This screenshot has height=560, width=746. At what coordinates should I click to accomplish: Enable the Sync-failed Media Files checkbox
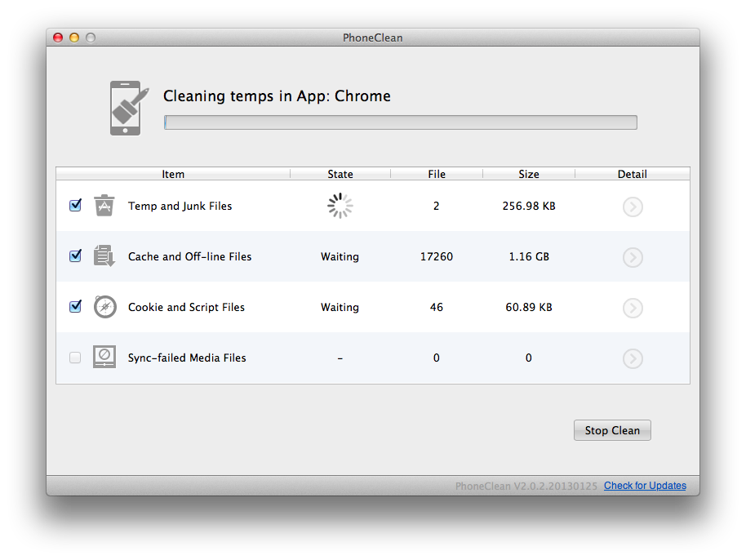(75, 358)
